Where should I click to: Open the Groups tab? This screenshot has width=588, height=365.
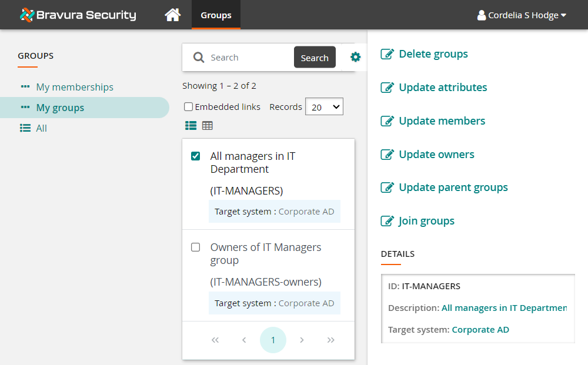[216, 15]
